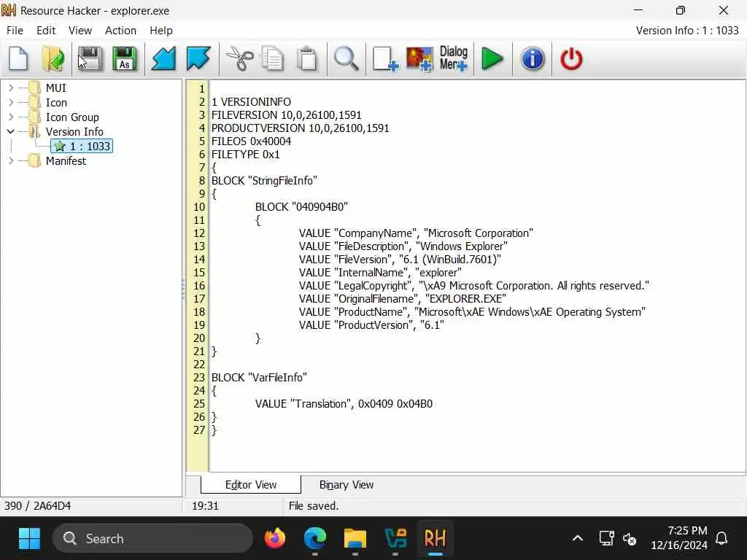Click the muted volume tray icon
This screenshot has height=560, width=747.
[630, 539]
